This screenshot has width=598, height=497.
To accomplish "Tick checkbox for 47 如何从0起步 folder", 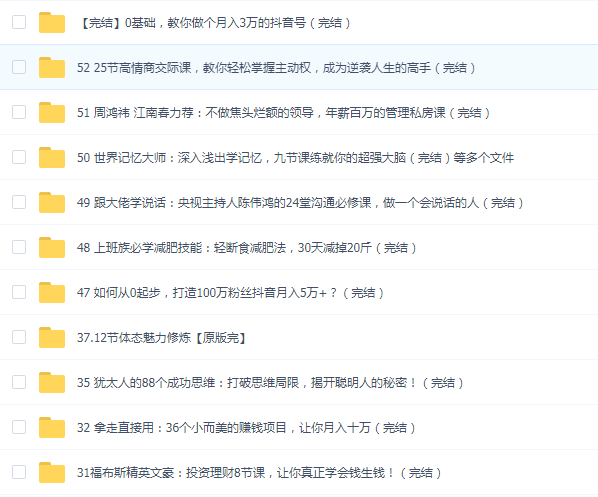I will (x=19, y=292).
